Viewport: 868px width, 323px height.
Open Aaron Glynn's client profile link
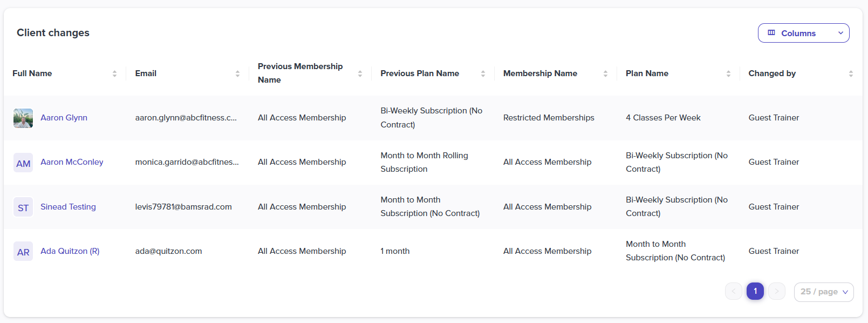pos(64,118)
